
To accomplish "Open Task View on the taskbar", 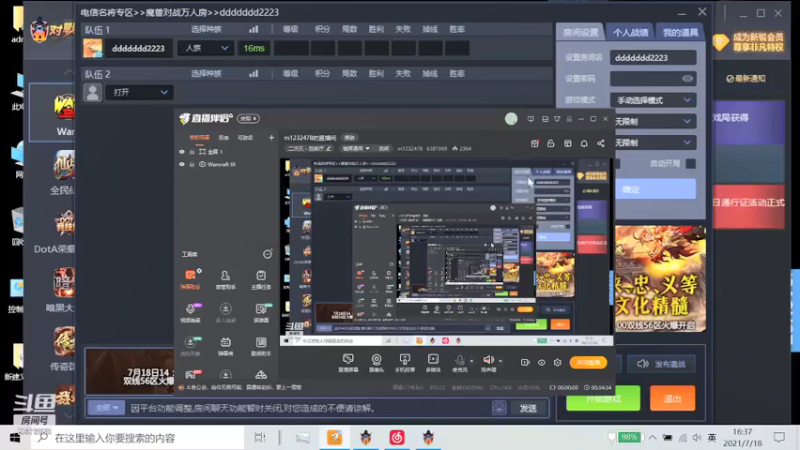I will pos(260,437).
